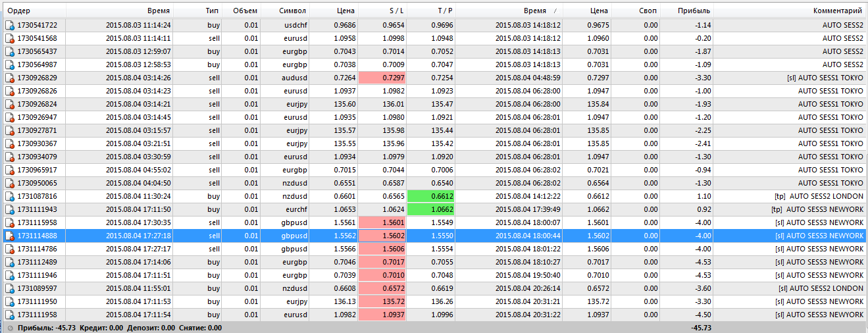Image resolution: width=868 pixels, height=333 pixels.
Task: Click the summary text Кредит: 0.00
Action: coord(101,328)
